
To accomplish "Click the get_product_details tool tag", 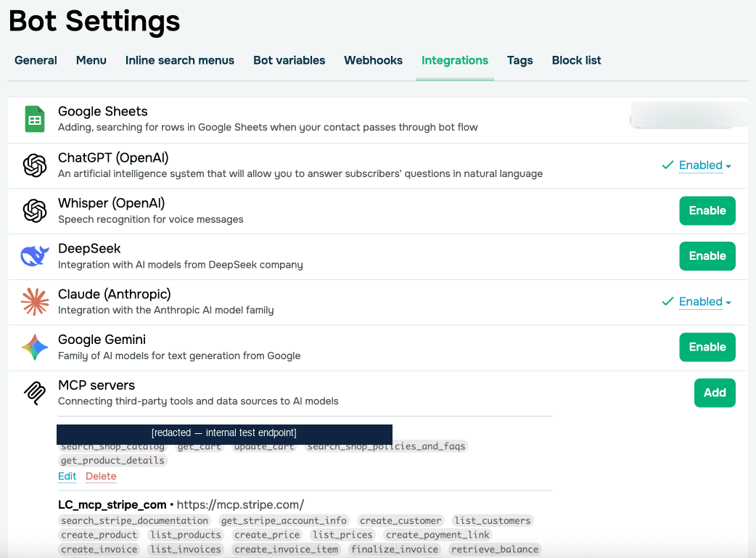I will pos(112,461).
